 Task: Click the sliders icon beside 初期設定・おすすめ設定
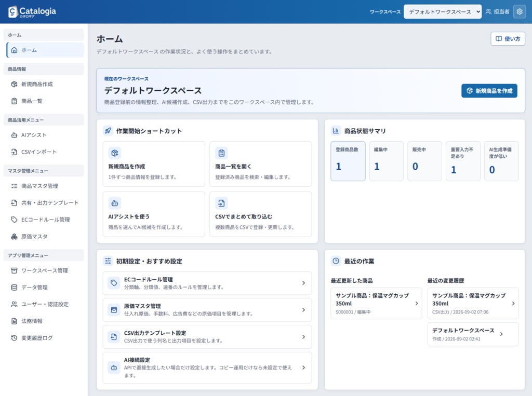(108, 261)
